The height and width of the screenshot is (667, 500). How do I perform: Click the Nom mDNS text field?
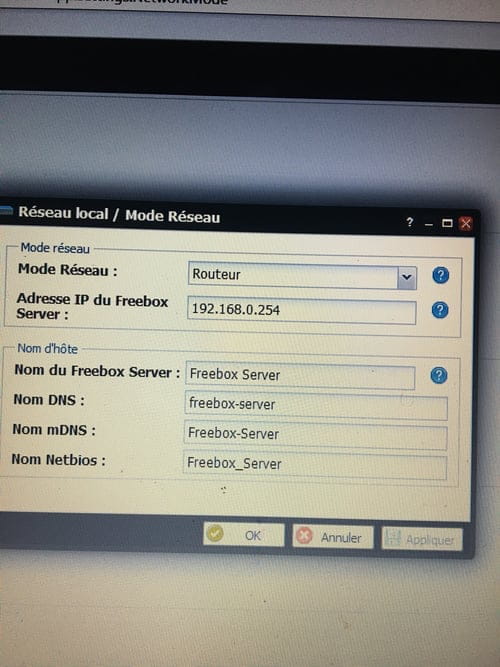[x=315, y=435]
